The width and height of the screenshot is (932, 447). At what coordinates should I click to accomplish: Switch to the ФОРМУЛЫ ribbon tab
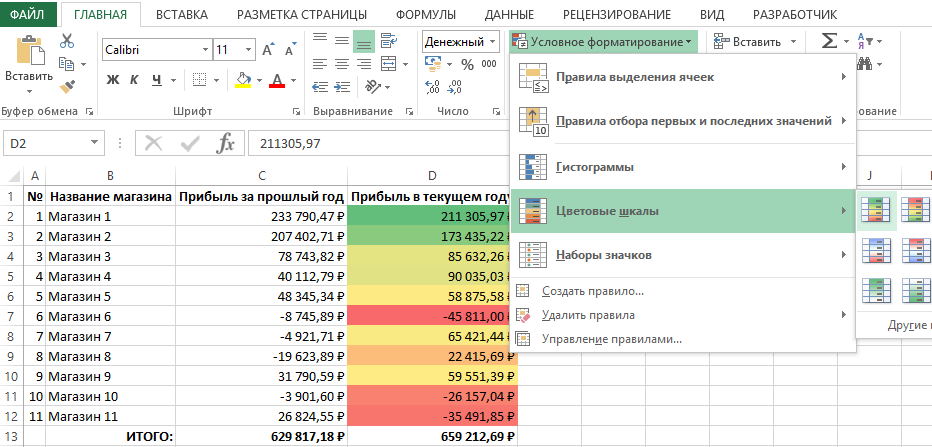[x=424, y=15]
